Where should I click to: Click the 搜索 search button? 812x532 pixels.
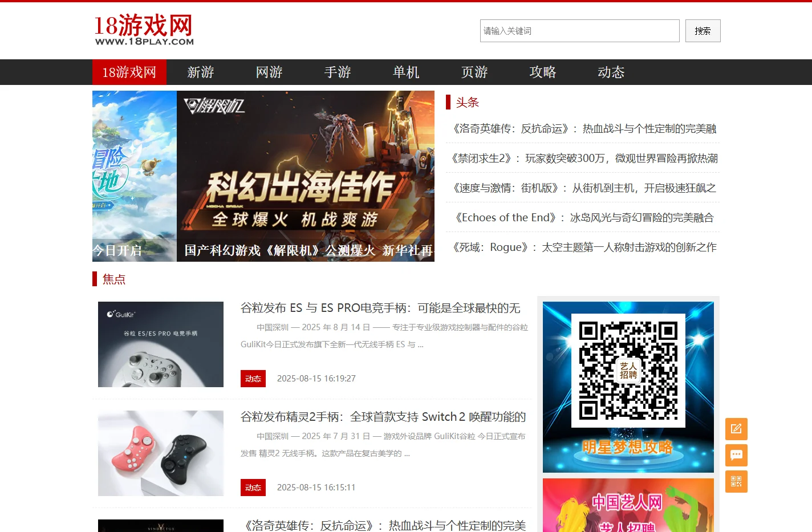coord(703,31)
